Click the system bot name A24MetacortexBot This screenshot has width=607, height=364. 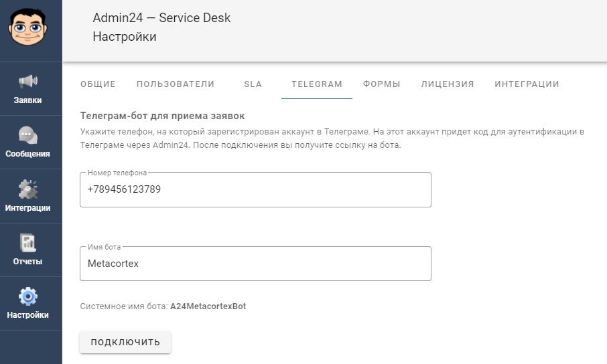[x=208, y=306]
